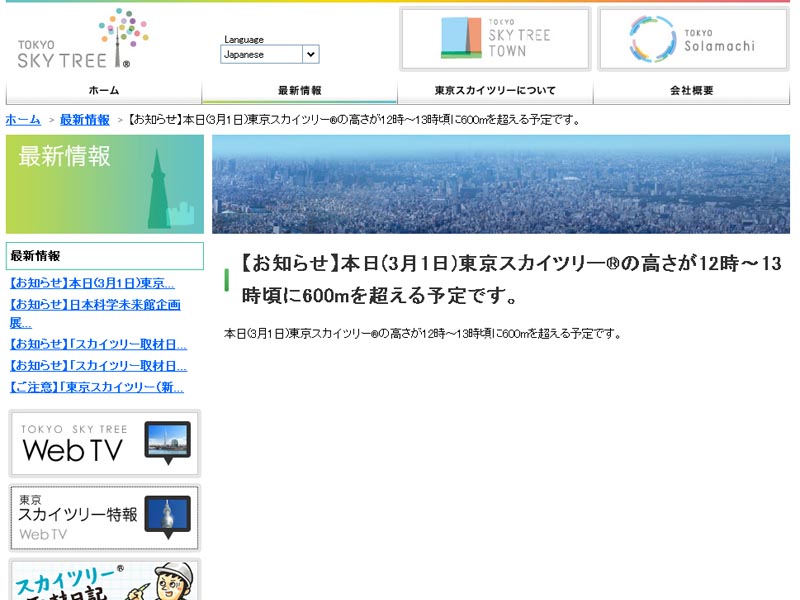Screen dimensions: 800x600
Task: Open the 本日(3月1日)東京 news link in sidebar
Action: (x=92, y=283)
